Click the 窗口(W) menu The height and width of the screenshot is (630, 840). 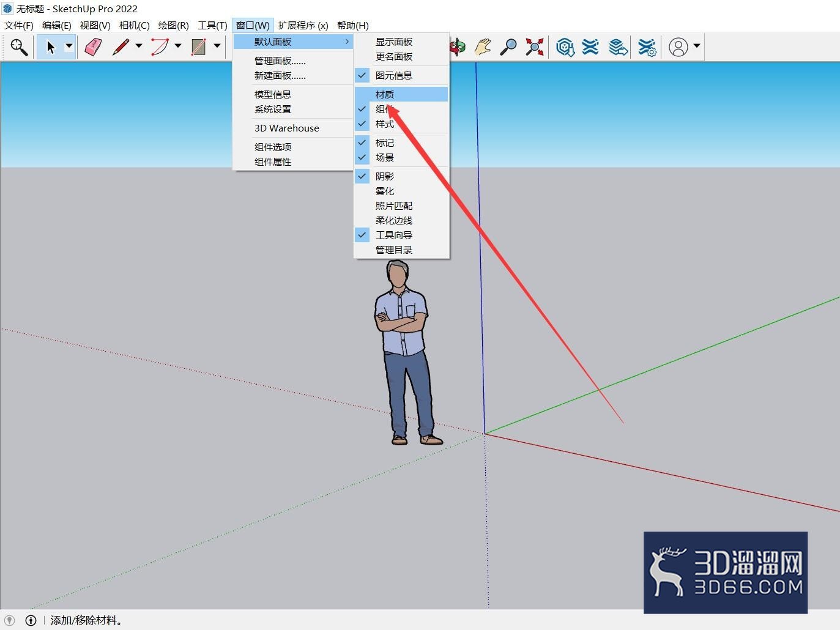(x=253, y=25)
